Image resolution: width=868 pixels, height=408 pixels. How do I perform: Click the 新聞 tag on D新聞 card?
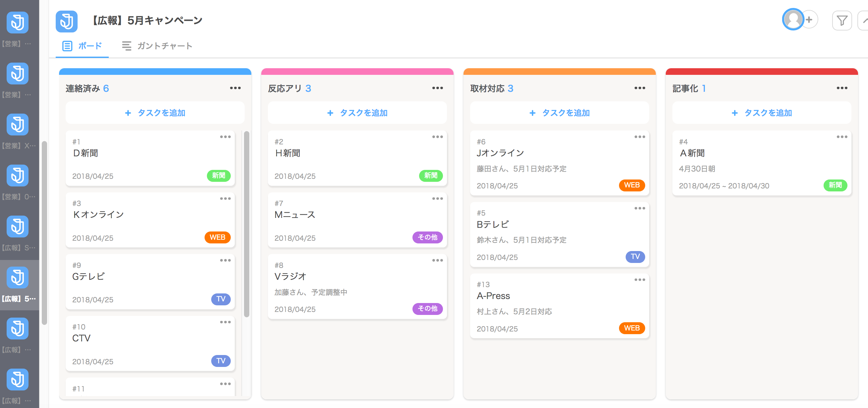219,176
